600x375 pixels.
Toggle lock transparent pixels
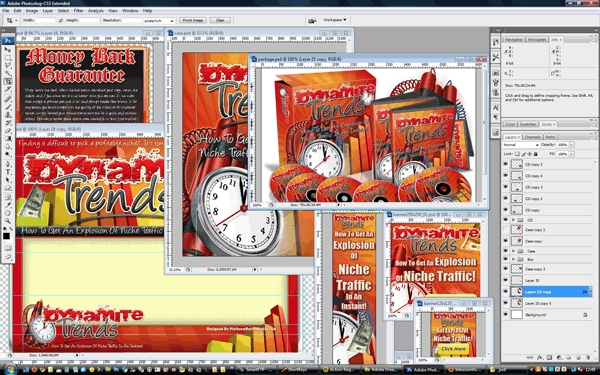click(x=517, y=154)
